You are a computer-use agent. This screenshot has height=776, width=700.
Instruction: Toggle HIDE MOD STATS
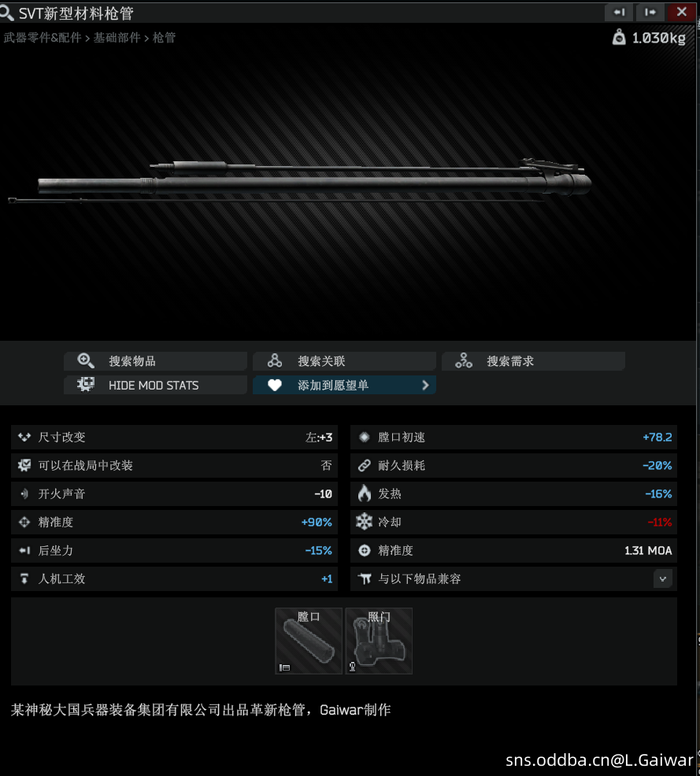tap(155, 385)
